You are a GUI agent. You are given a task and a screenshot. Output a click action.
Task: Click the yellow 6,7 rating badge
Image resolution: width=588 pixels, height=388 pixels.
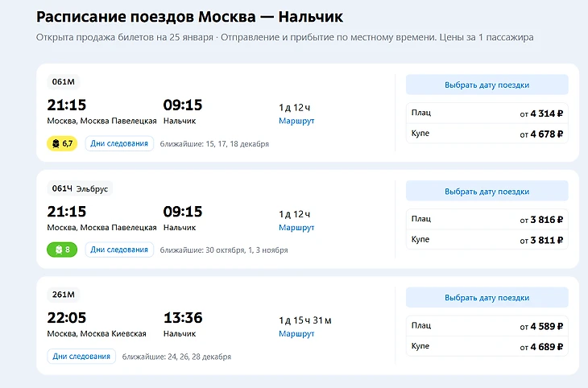(63, 143)
